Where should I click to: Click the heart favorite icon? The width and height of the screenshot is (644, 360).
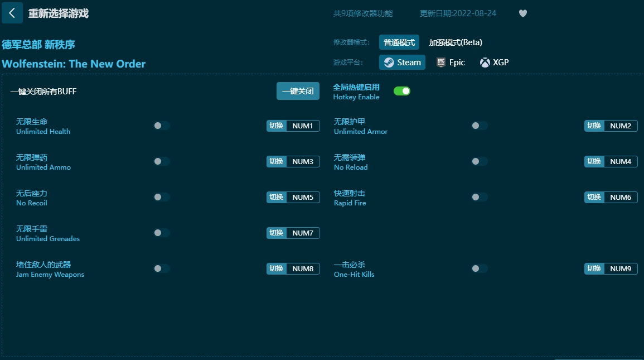click(523, 13)
